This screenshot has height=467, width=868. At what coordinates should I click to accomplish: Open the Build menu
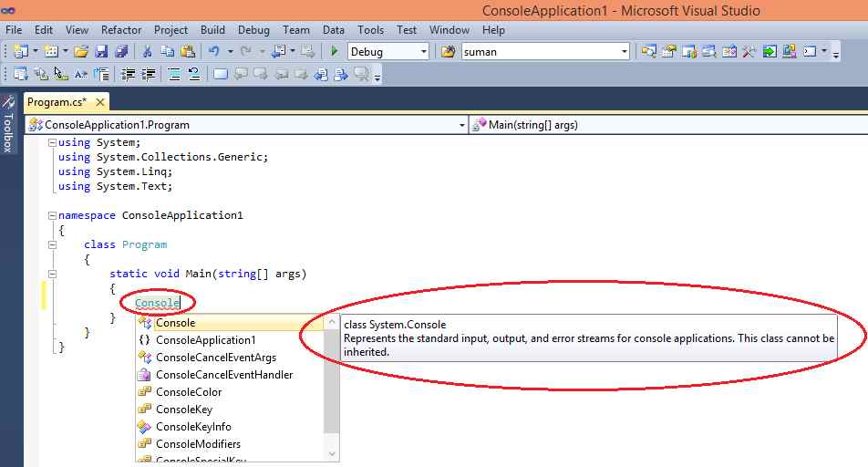(212, 30)
